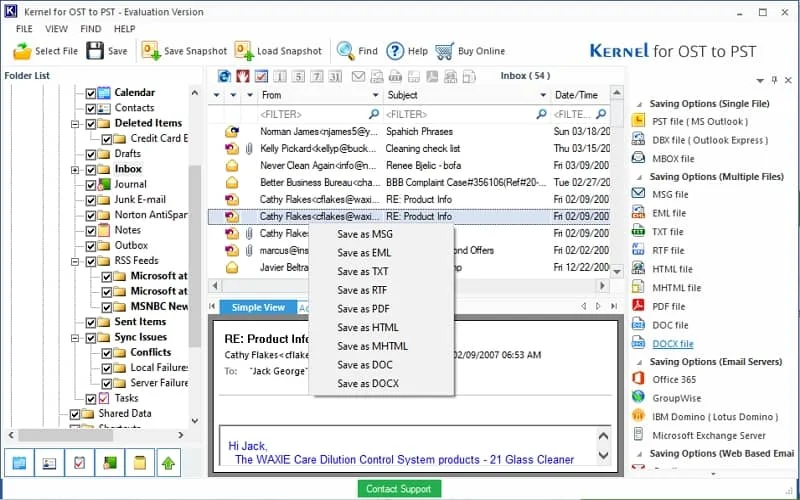Image resolution: width=800 pixels, height=500 pixels.
Task: Click the From filter input field
Action: click(x=319, y=114)
